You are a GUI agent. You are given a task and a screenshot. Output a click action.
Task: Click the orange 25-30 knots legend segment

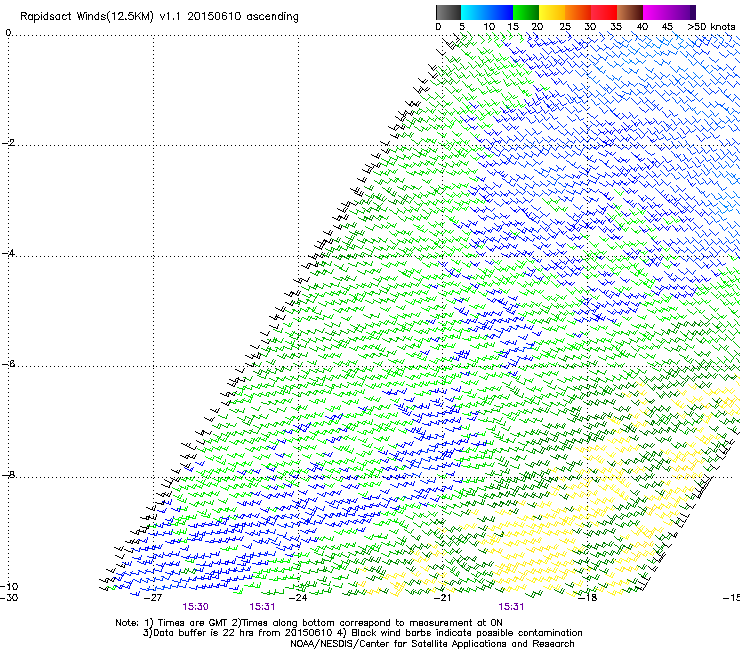pyautogui.click(x=578, y=12)
